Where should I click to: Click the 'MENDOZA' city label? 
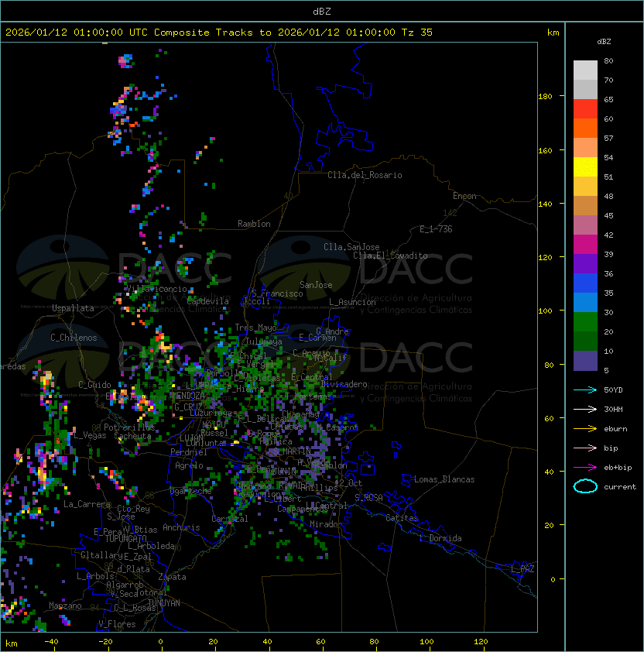188,395
